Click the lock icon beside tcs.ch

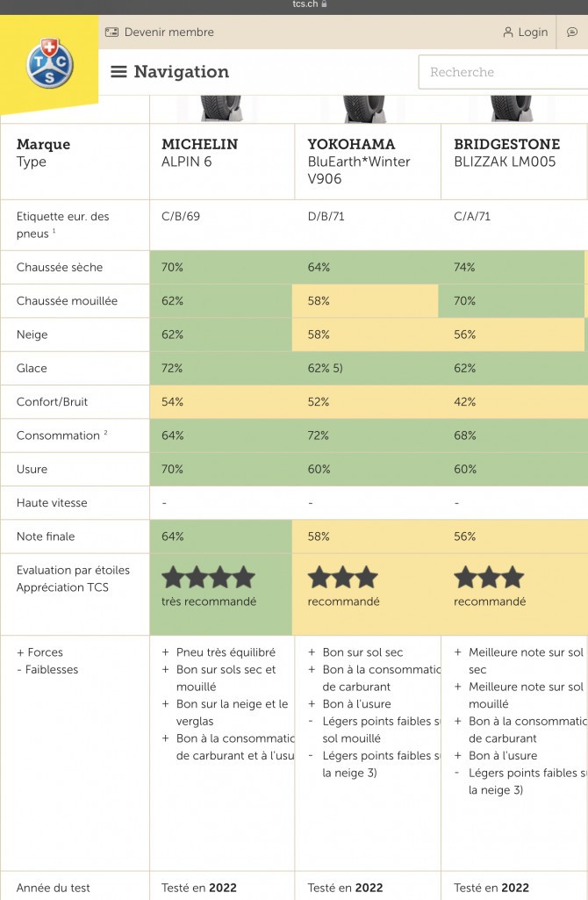pos(324,4)
